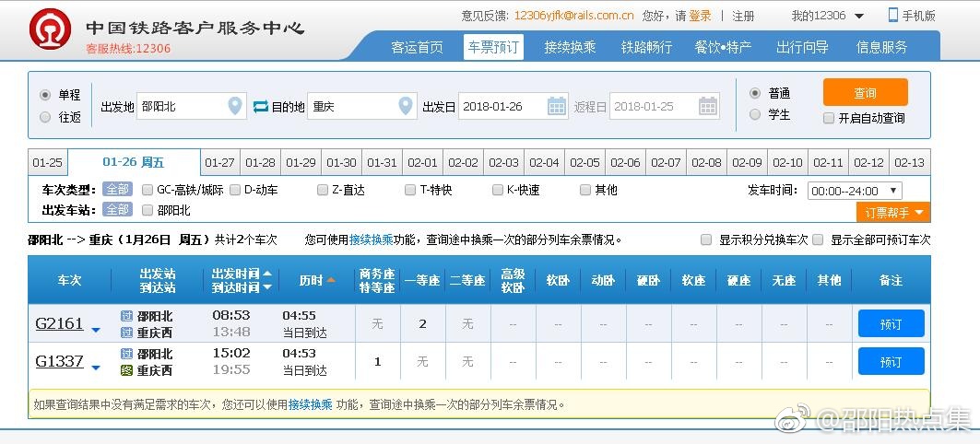The image size is (980, 444).
Task: Click the 注册 register link
Action: [743, 16]
